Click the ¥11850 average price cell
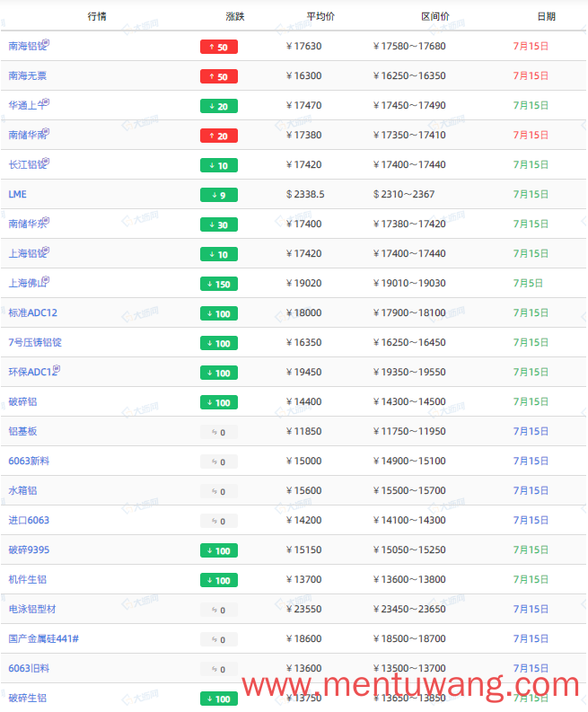Screen dimensions: 588x712 (x=303, y=431)
